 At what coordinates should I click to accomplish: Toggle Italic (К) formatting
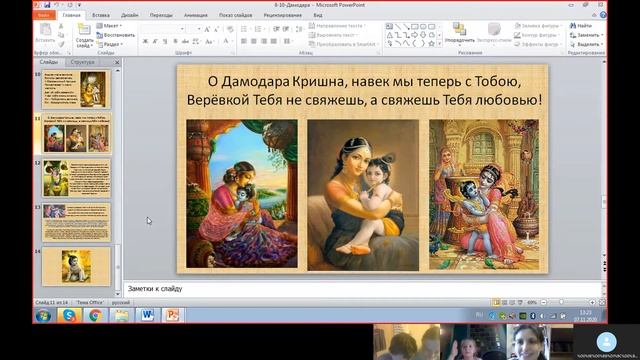click(155, 41)
